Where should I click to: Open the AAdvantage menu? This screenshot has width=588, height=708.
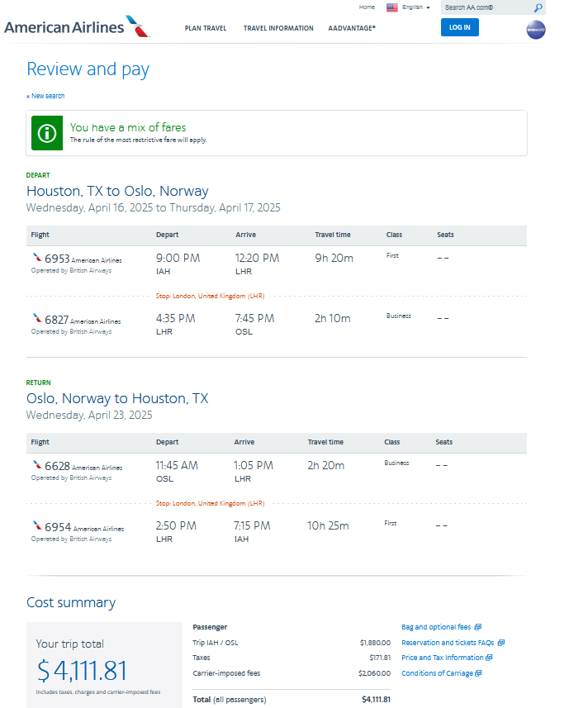pyautogui.click(x=352, y=28)
